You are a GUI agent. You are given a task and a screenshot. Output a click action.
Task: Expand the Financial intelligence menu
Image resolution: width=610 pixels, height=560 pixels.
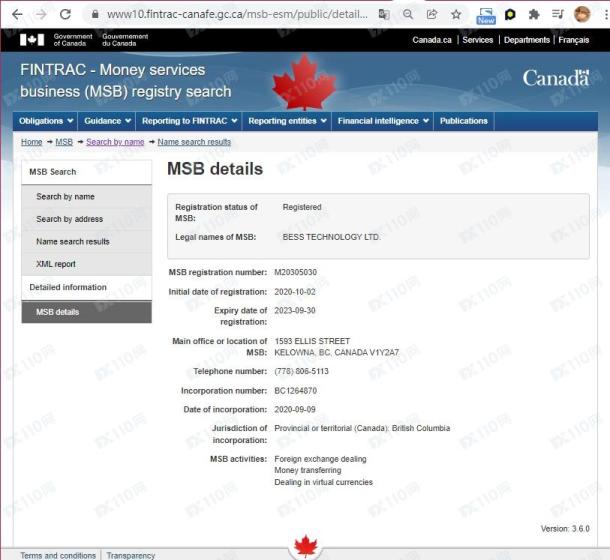pos(383,121)
